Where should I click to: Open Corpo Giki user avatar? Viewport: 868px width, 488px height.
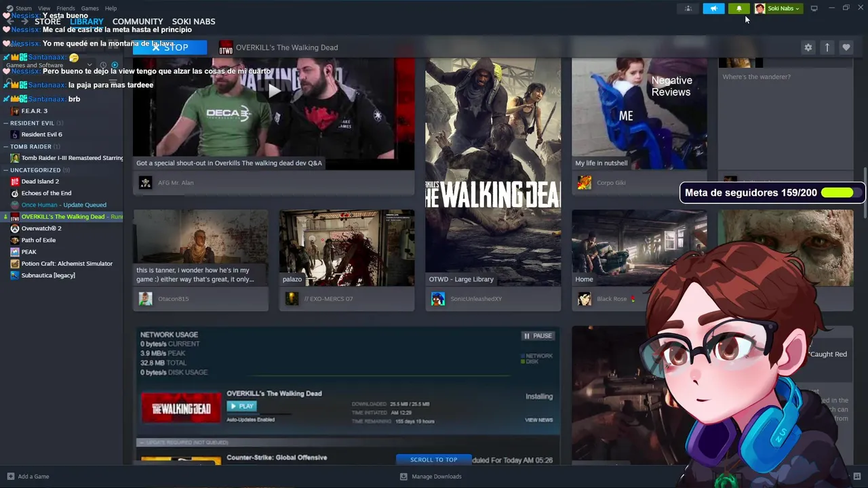tap(585, 182)
